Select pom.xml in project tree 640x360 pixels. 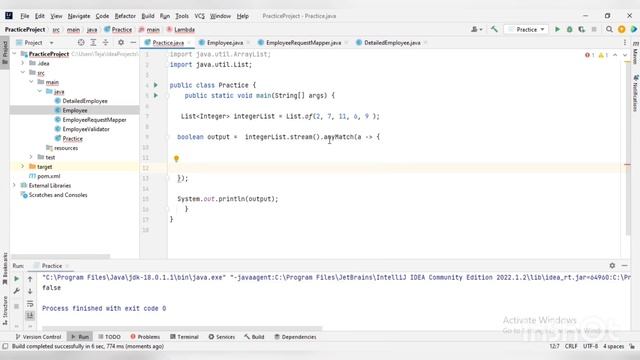49,176
